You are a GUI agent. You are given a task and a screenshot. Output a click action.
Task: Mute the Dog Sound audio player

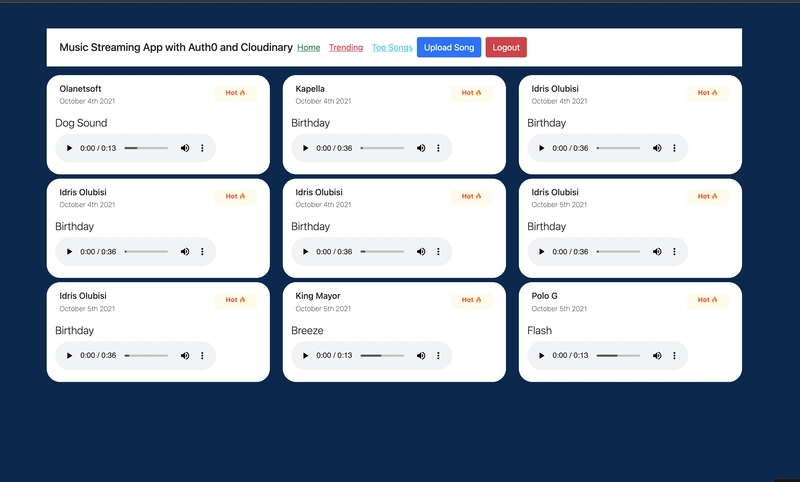coord(185,148)
